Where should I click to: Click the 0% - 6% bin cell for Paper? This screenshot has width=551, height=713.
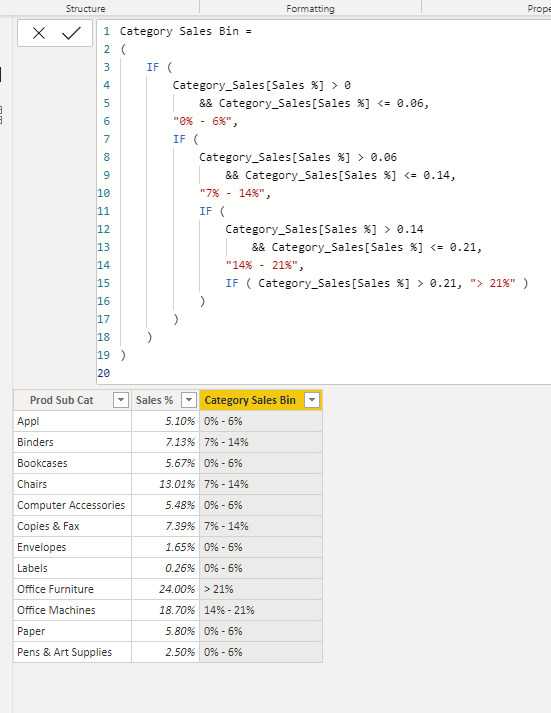click(261, 631)
